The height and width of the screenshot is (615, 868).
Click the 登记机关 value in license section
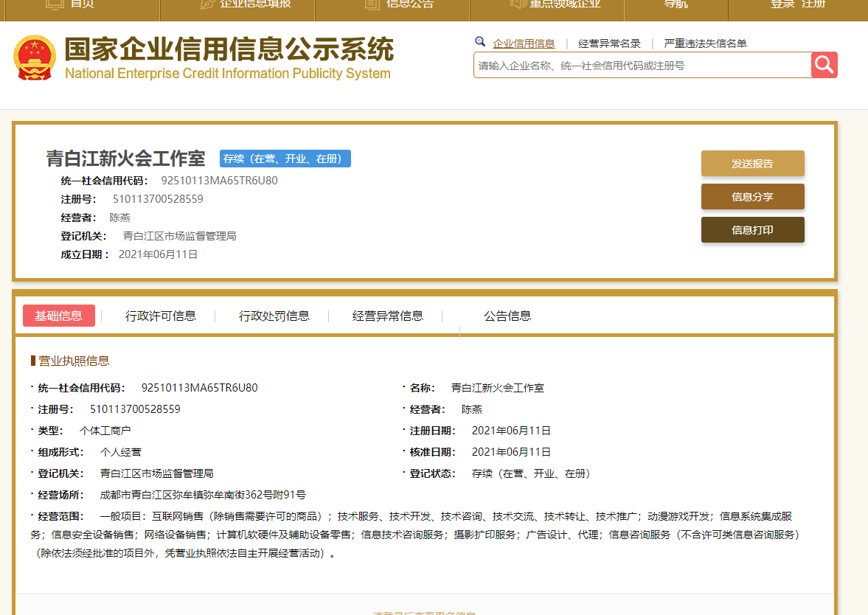[x=156, y=474]
